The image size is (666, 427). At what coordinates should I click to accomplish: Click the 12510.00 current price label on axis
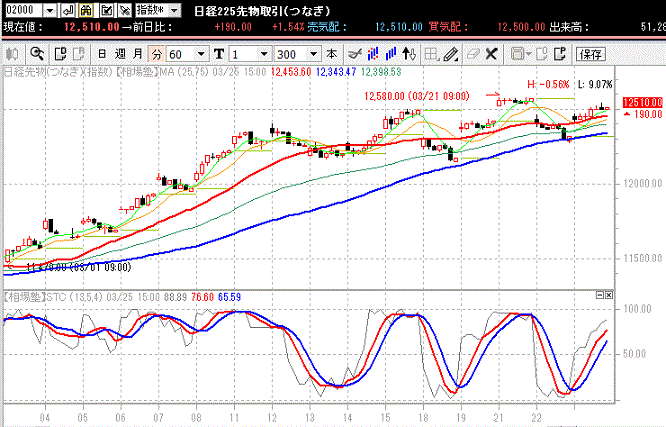tap(642, 102)
